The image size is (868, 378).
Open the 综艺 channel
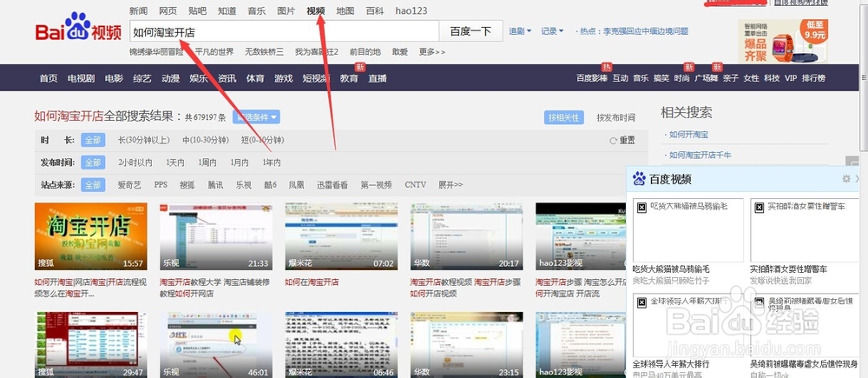[142, 78]
